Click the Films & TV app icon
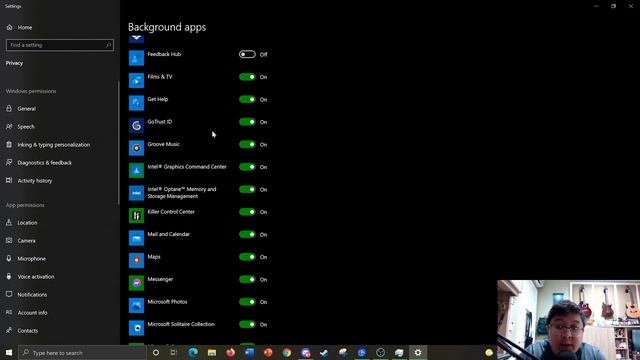Viewport: 640px width, 360px height. (136, 80)
